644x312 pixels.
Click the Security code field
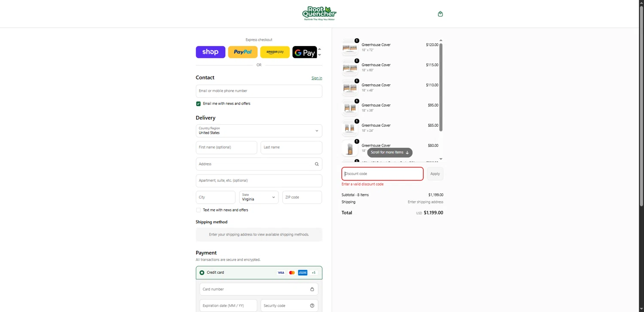289,306
